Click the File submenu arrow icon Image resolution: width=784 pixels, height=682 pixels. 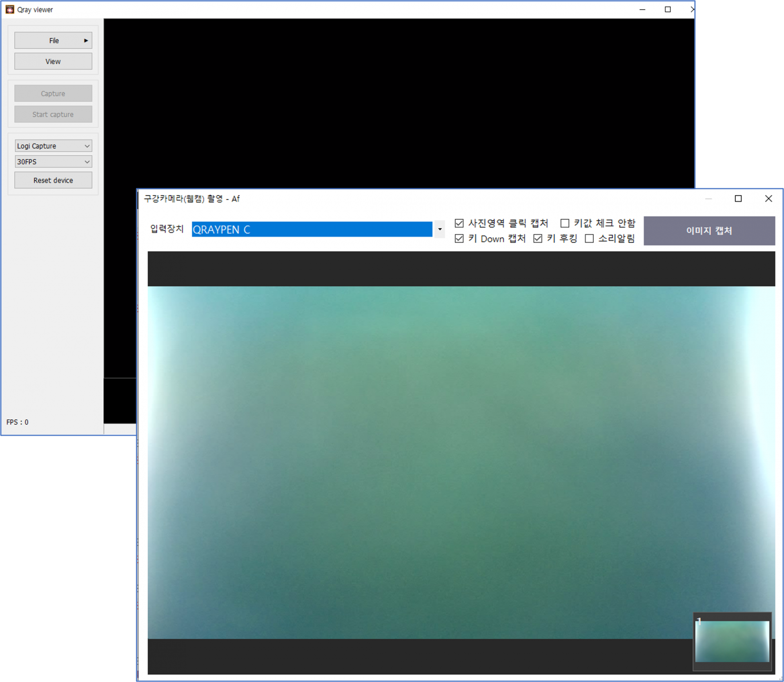[86, 40]
